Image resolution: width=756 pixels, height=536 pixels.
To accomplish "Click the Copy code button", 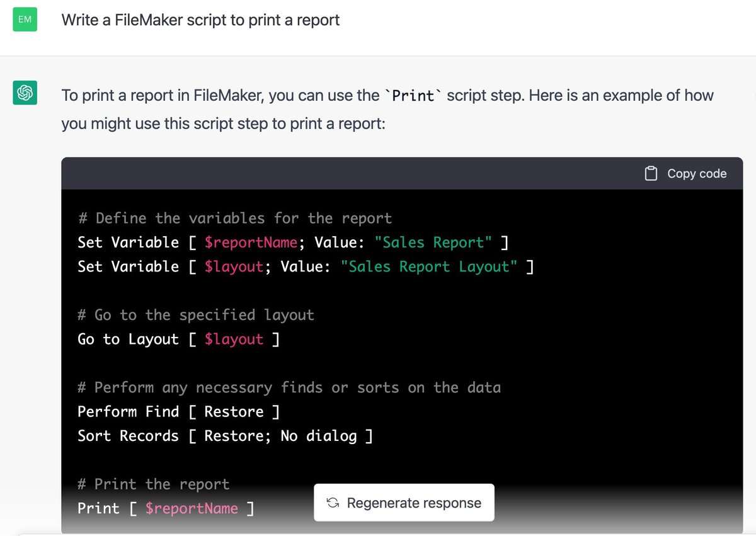I will 686,173.
